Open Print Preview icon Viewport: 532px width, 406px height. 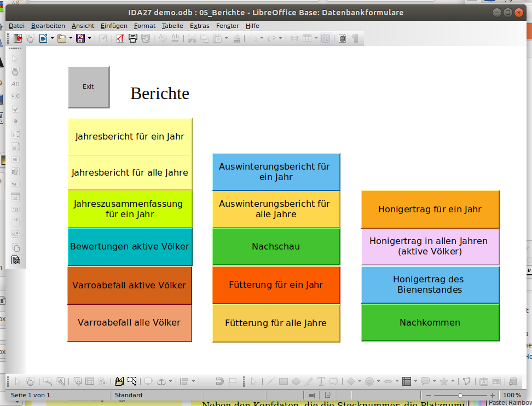point(146,38)
